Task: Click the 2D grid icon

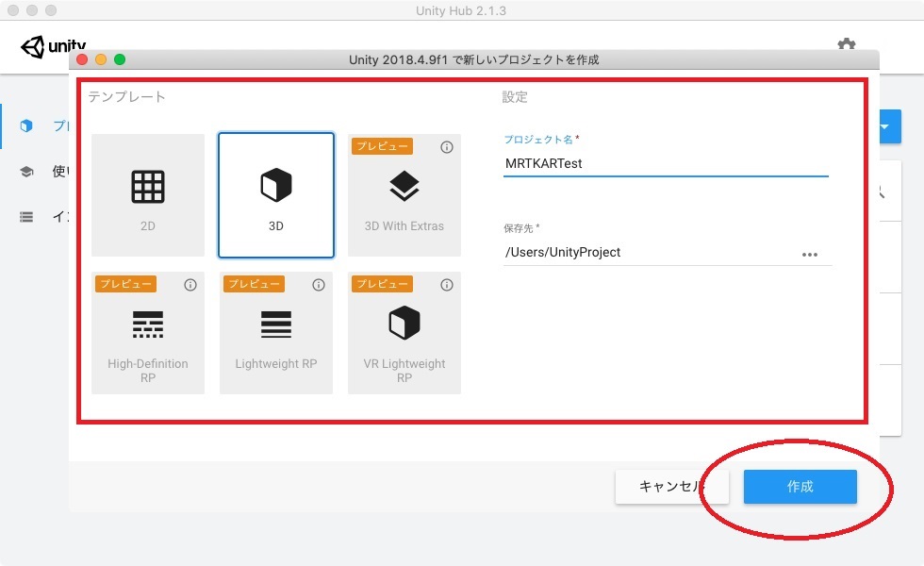Action: point(148,187)
